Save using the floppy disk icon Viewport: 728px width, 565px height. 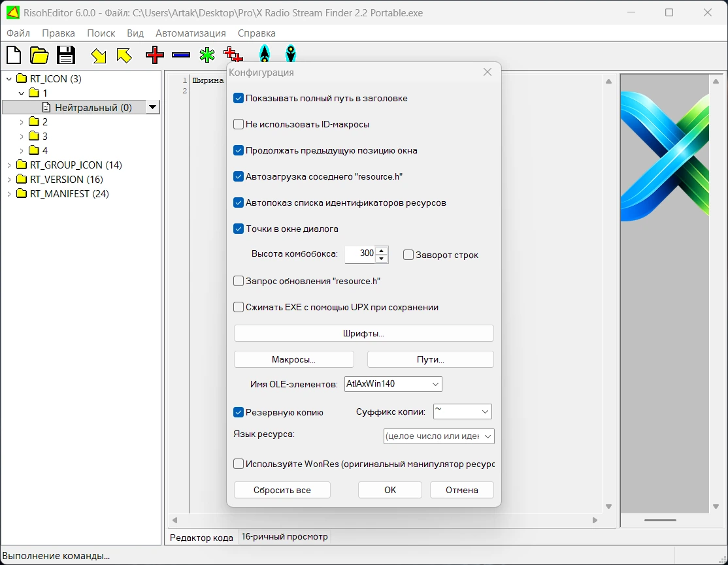[66, 55]
